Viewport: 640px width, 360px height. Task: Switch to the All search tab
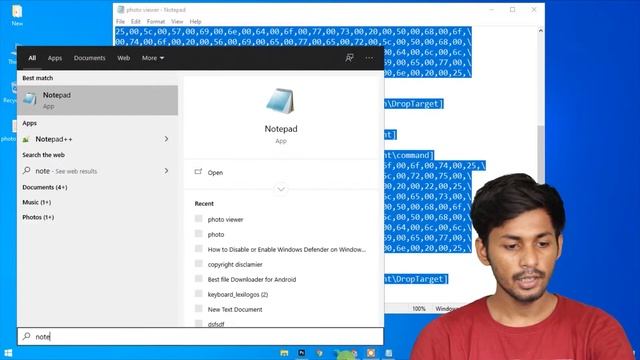click(x=32, y=58)
